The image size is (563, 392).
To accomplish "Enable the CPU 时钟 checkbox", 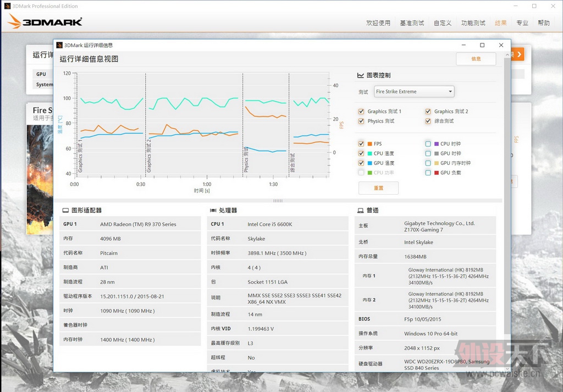I will (x=428, y=143).
